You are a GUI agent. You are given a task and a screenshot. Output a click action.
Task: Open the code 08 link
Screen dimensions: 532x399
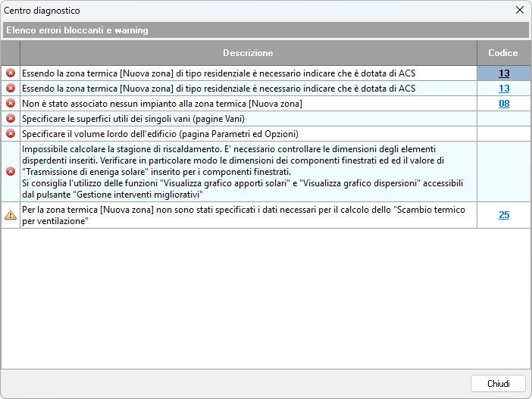pos(503,104)
